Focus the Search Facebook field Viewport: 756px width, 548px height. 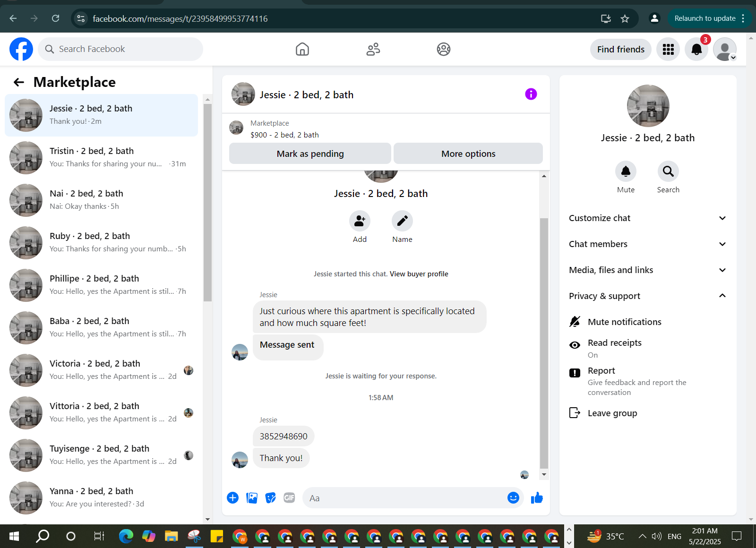(120, 49)
